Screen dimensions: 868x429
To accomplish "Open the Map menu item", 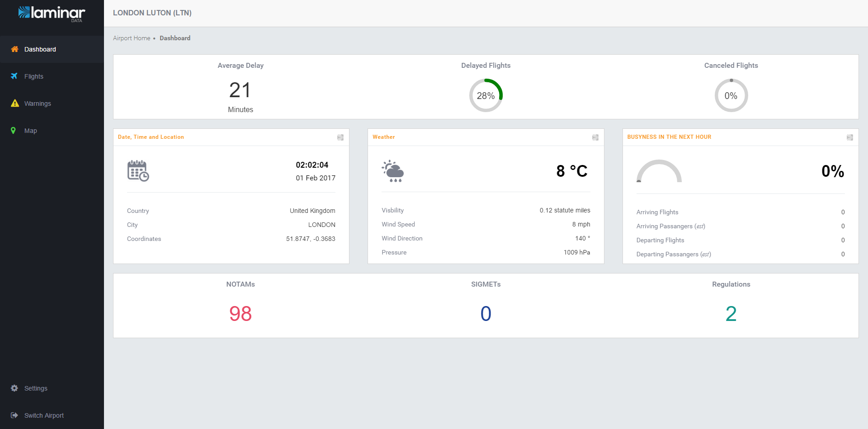I will tap(31, 131).
